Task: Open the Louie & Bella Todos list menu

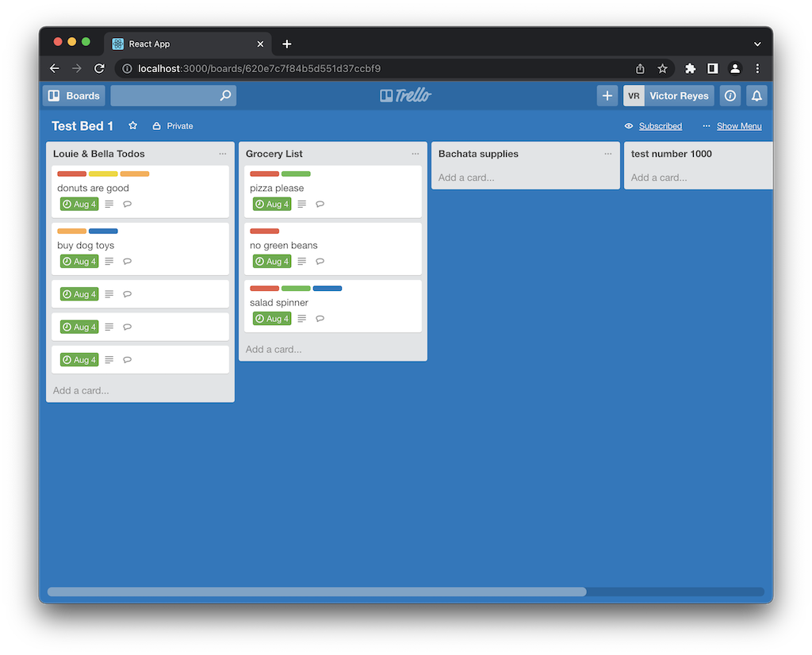Action: tap(223, 154)
